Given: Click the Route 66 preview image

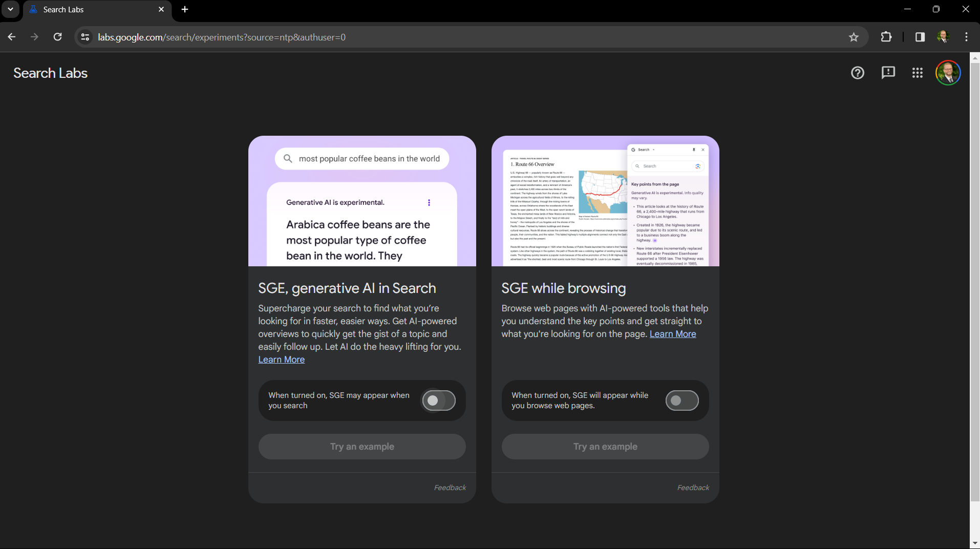Looking at the screenshot, I should pyautogui.click(x=605, y=201).
